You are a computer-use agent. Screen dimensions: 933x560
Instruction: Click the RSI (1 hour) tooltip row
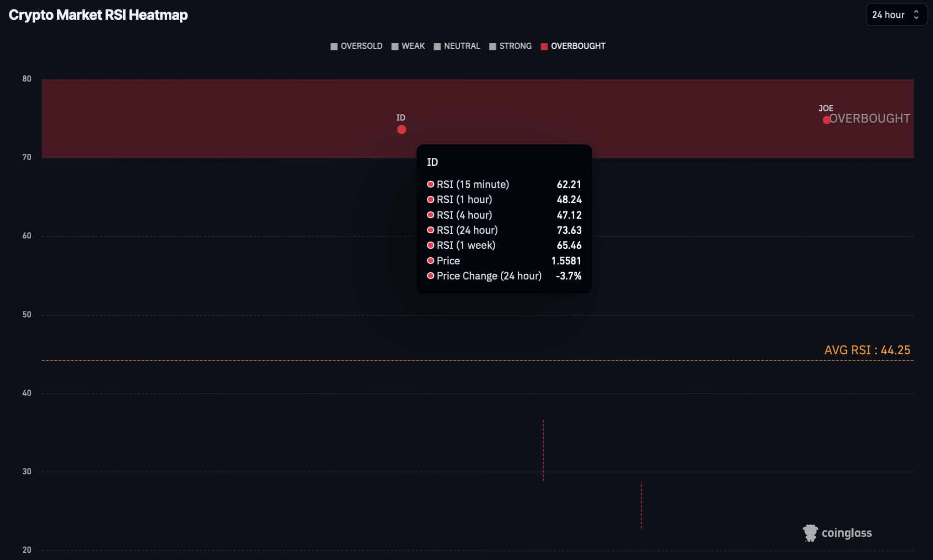click(x=504, y=199)
